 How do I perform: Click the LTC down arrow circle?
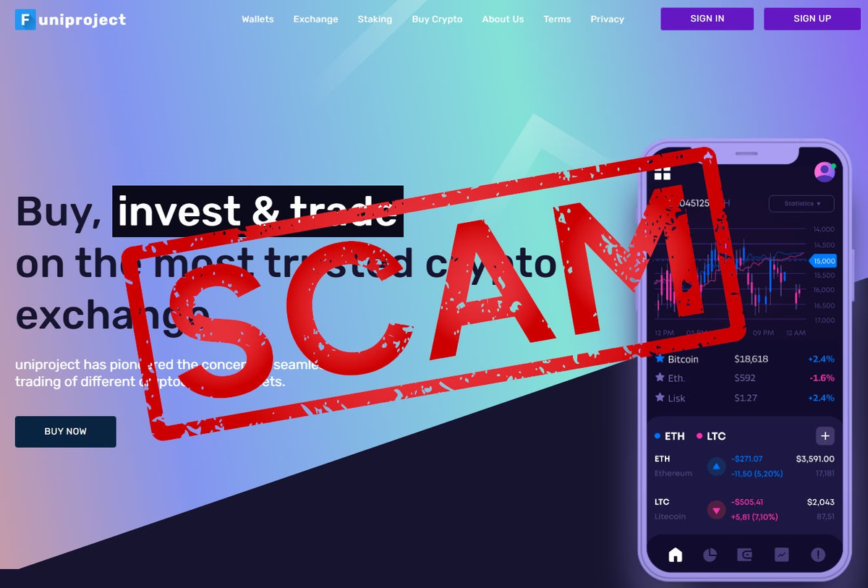coord(716,510)
